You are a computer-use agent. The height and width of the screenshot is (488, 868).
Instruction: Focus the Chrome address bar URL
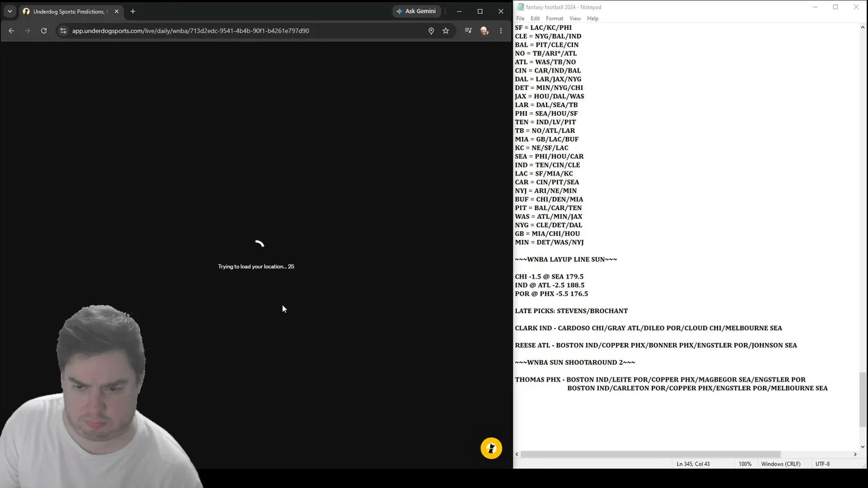[191, 30]
